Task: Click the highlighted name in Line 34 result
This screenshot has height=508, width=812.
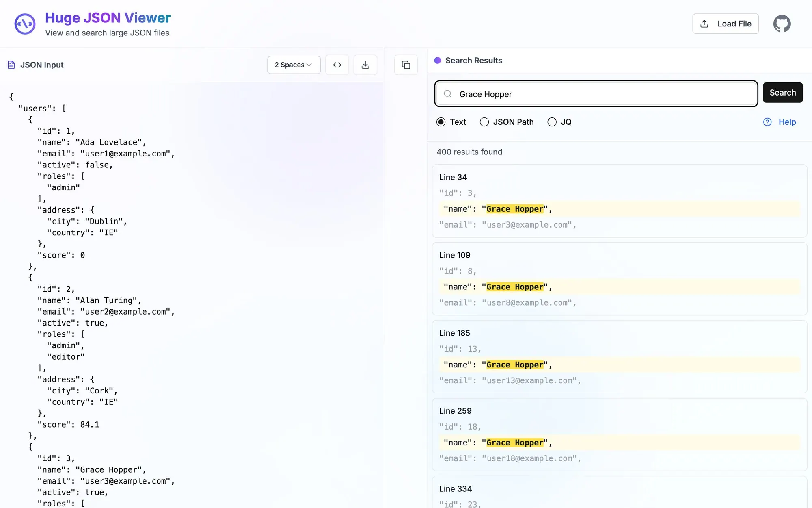Action: 515,209
